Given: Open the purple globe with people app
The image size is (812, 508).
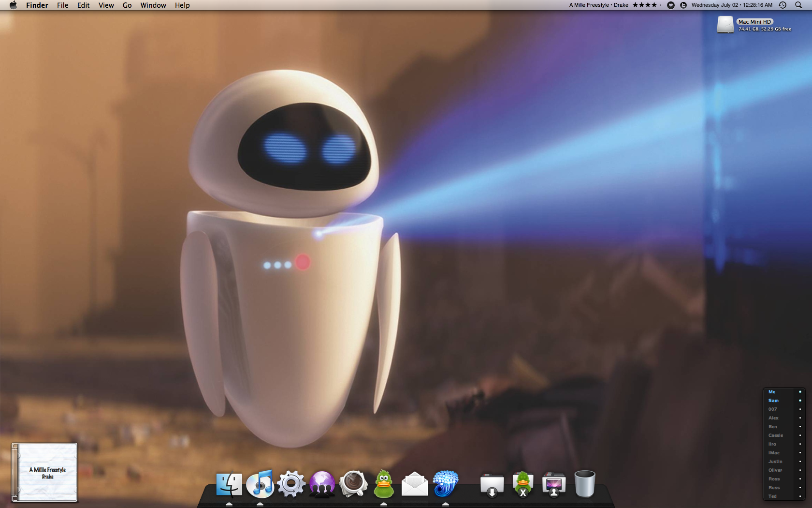Looking at the screenshot, I should [322, 484].
